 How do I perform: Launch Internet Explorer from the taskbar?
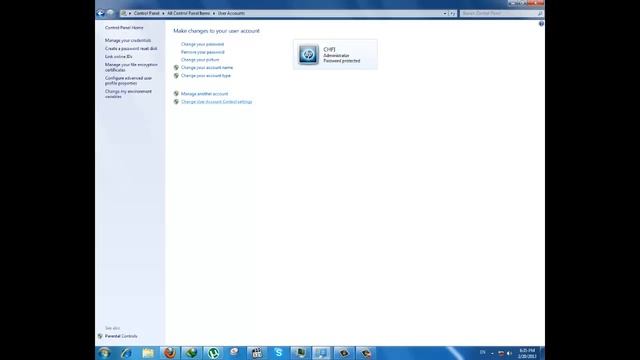126,353
